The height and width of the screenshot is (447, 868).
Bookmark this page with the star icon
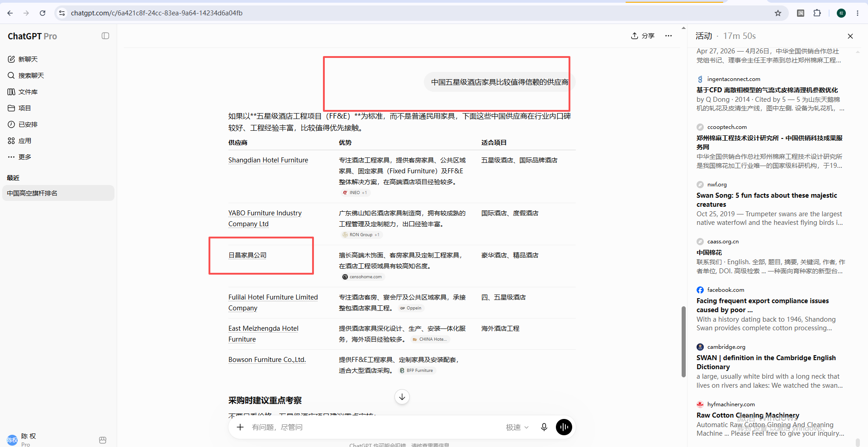tap(778, 13)
